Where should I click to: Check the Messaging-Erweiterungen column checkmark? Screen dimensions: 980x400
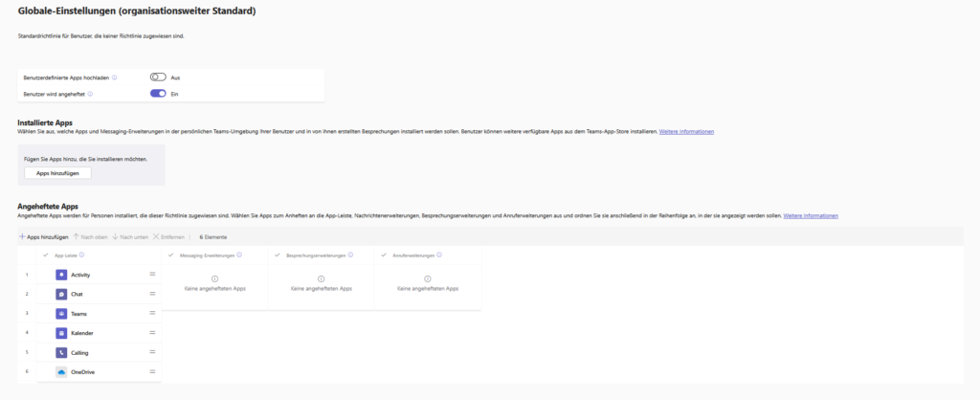(x=170, y=256)
